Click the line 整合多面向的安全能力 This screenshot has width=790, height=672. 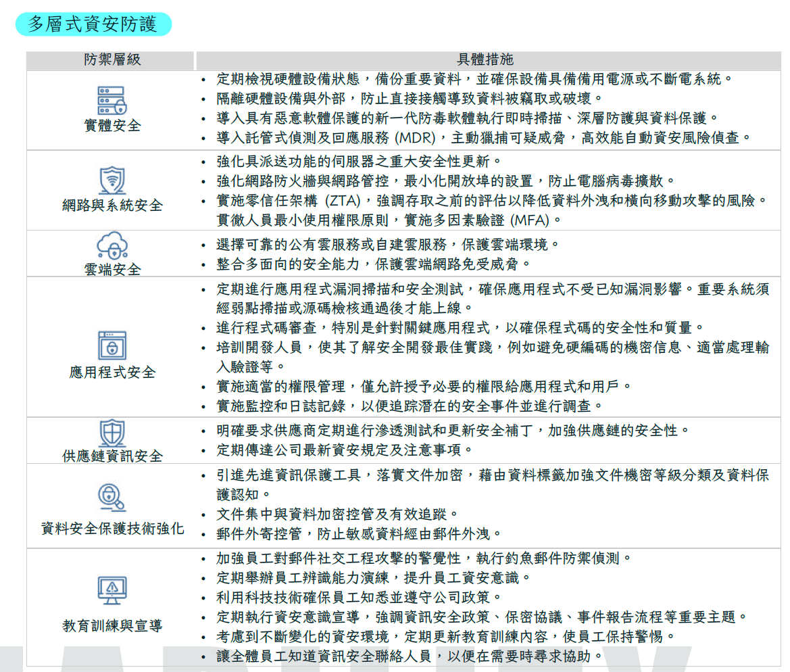[374, 264]
